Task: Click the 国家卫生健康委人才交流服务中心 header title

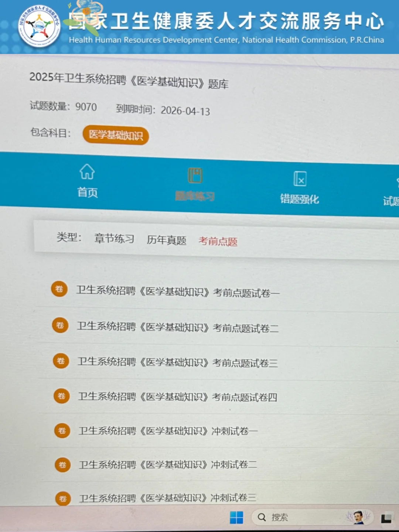Action: (x=227, y=21)
